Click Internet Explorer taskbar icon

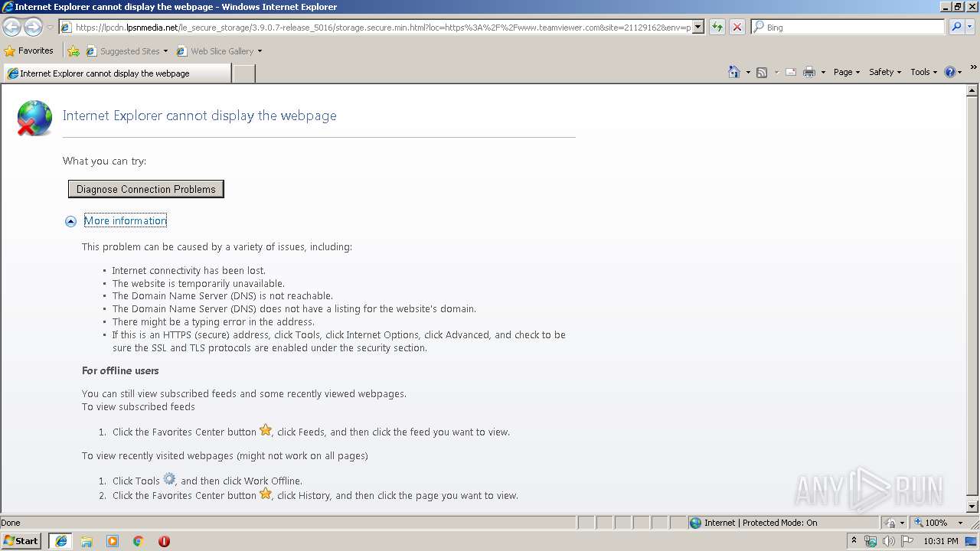click(x=60, y=541)
